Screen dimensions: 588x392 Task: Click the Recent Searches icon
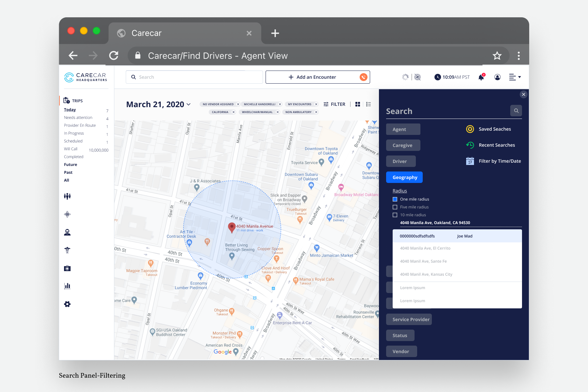point(470,145)
